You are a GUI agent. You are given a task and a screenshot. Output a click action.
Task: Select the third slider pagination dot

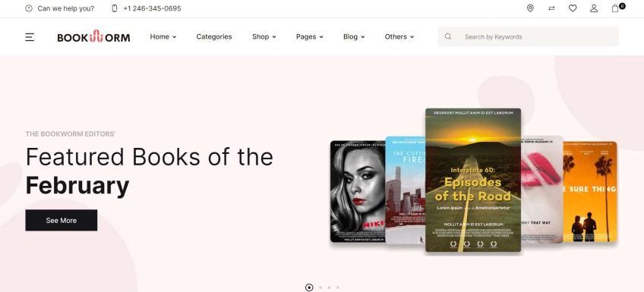(x=329, y=287)
